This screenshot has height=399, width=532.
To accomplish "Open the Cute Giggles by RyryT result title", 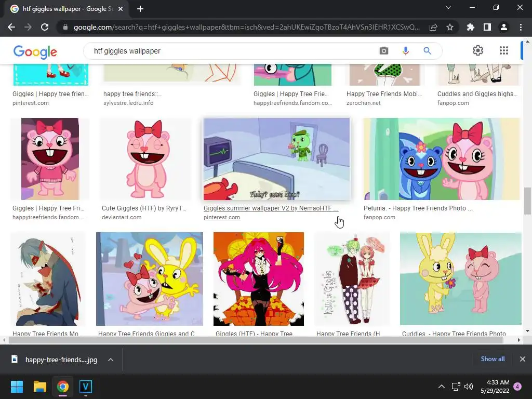I will coord(144,208).
